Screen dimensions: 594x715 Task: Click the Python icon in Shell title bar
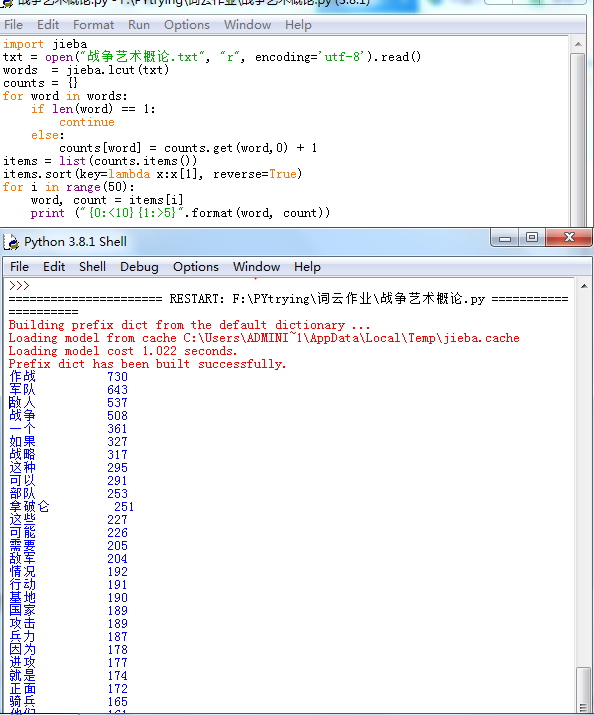pos(11,242)
